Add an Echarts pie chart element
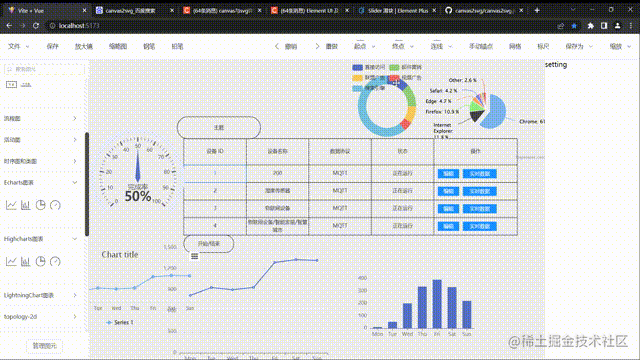640x360 pixels. click(x=40, y=205)
